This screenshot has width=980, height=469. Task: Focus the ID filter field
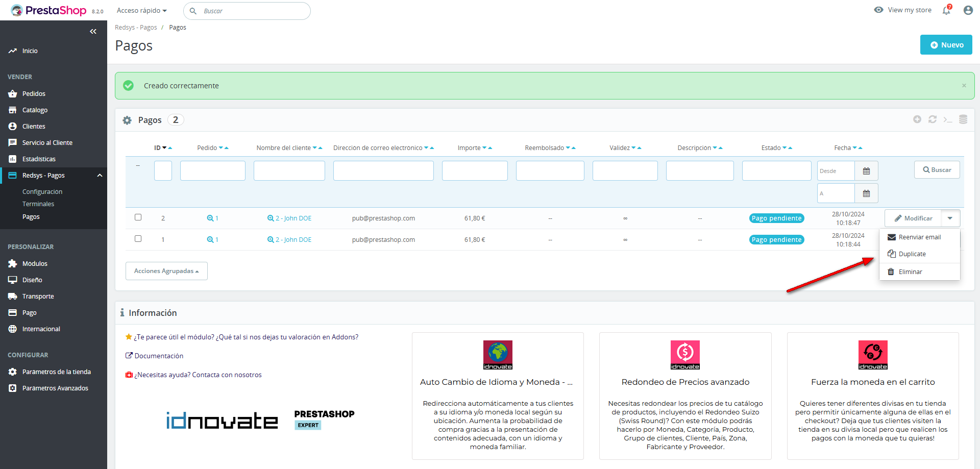pos(163,171)
